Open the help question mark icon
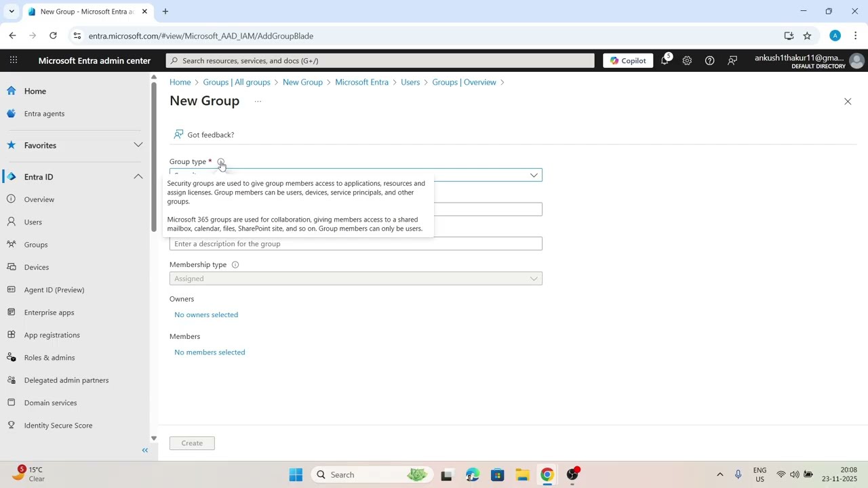Screen dimensions: 868x488 point(709,60)
